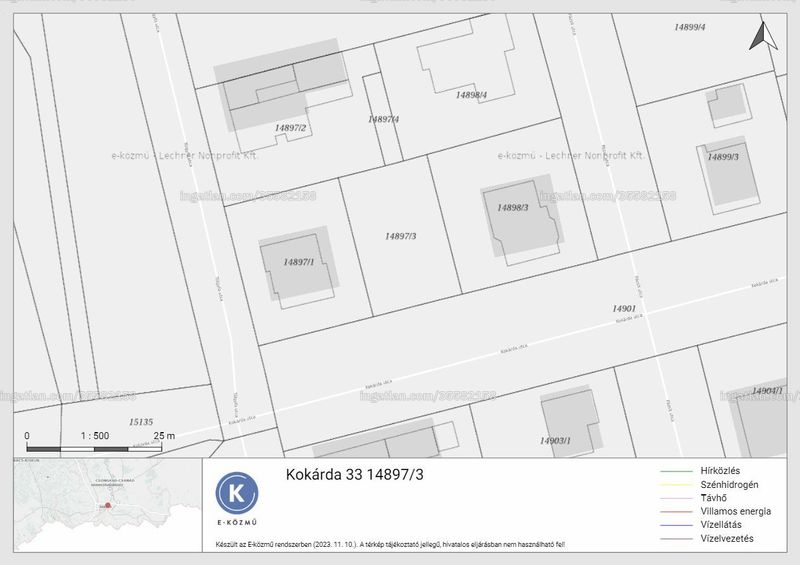The image size is (800, 565).
Task: Click the north arrow compass icon
Action: click(x=763, y=36)
